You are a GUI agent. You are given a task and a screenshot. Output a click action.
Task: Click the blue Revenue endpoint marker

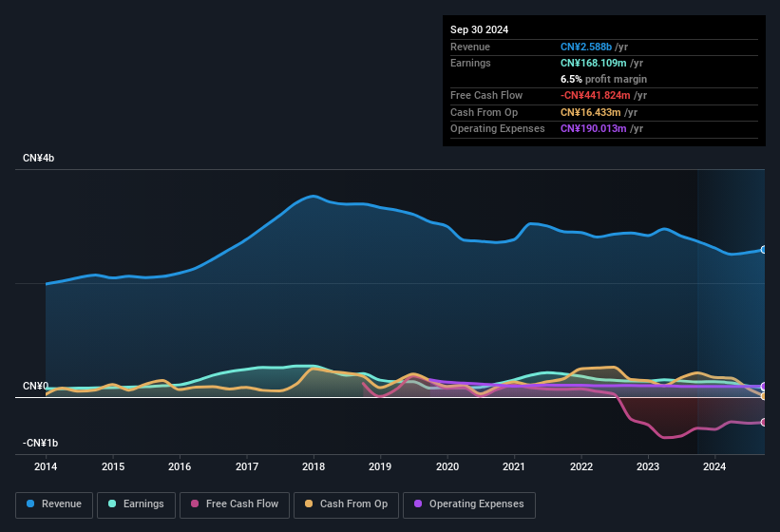764,250
